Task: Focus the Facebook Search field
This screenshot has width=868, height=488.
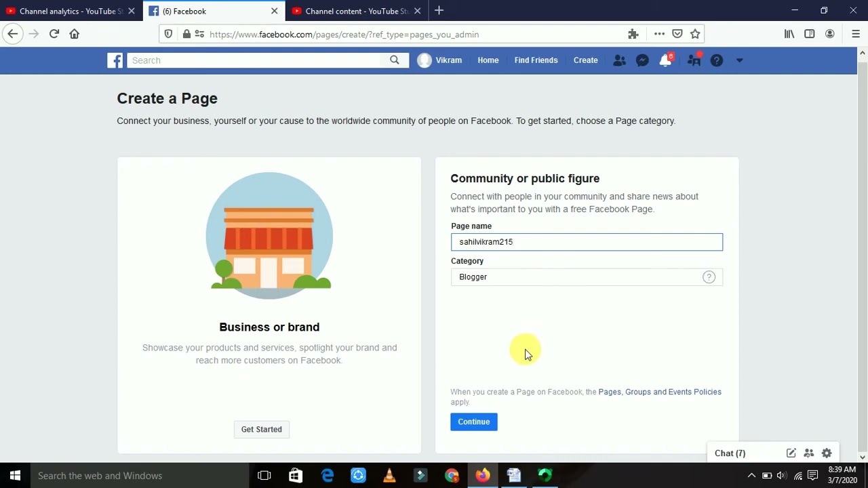Action: coord(254,60)
